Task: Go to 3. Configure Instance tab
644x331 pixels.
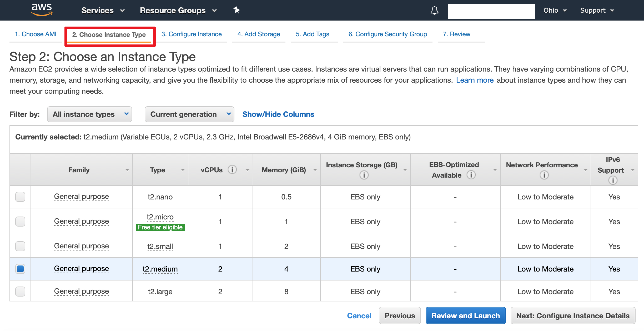Action: (x=192, y=34)
